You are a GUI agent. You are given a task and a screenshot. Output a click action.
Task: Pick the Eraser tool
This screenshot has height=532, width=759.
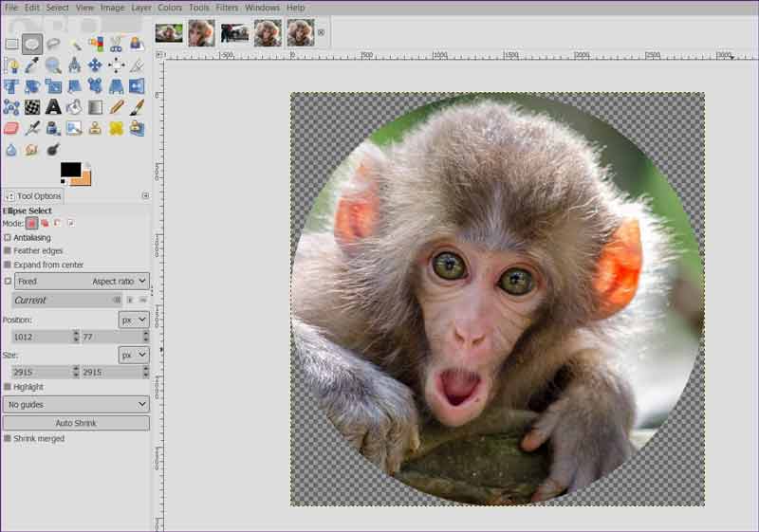[x=11, y=128]
